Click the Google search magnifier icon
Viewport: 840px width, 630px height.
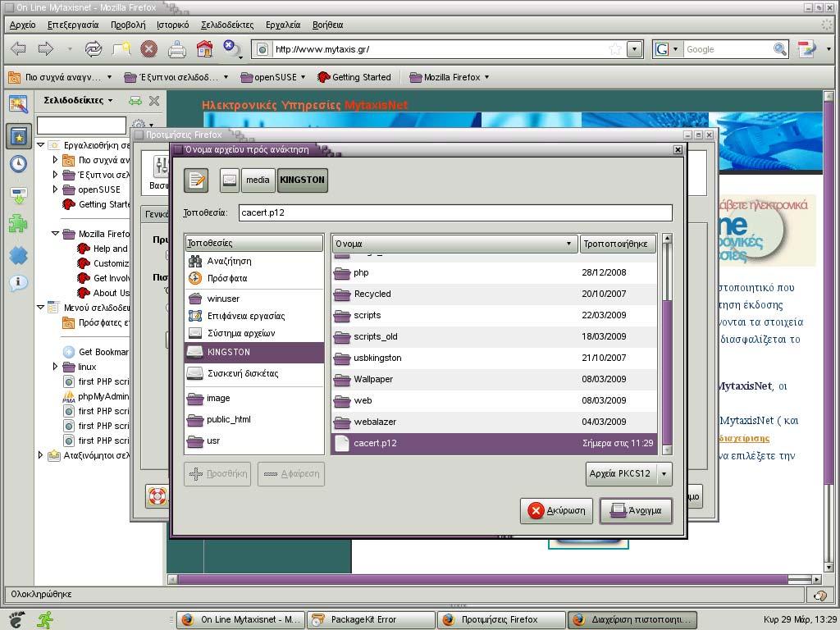[x=780, y=49]
